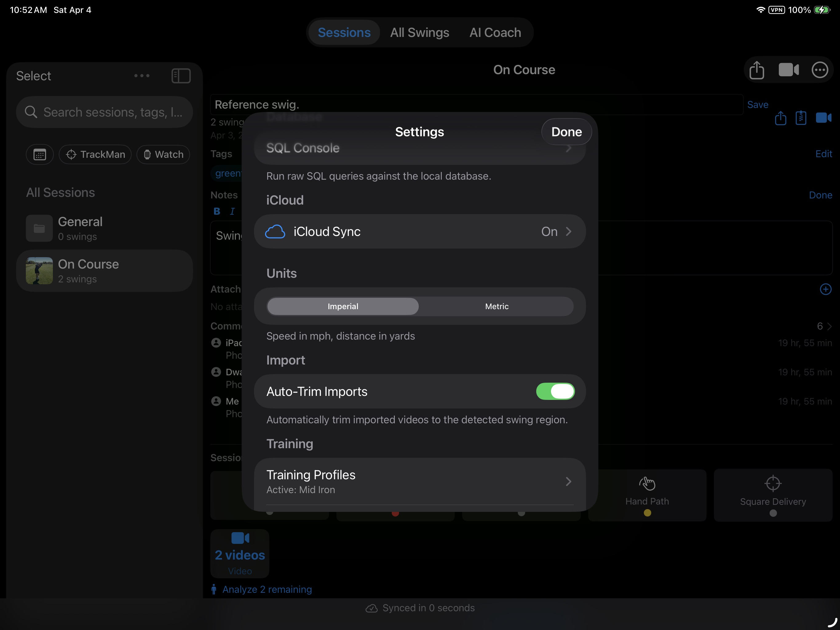Tap the blue video camera icon beside Save

click(x=823, y=118)
